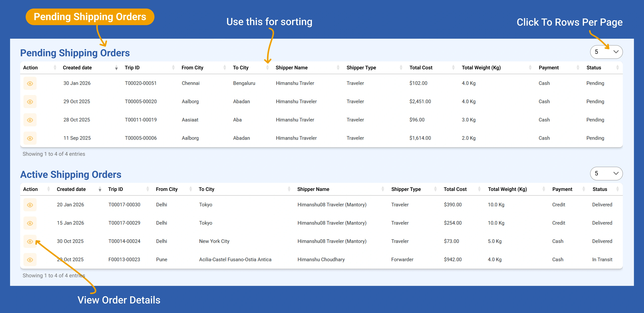
Task: View order details for trip T00011-00019
Action: click(x=30, y=120)
